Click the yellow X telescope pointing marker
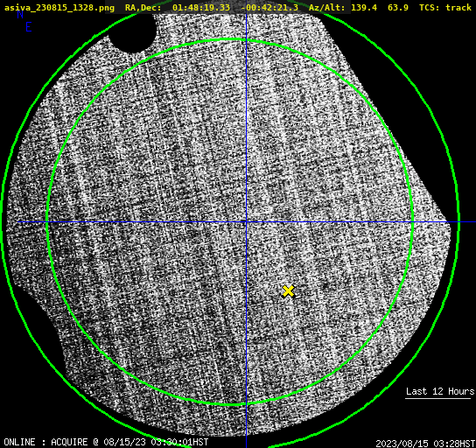476x448 pixels. tap(288, 291)
